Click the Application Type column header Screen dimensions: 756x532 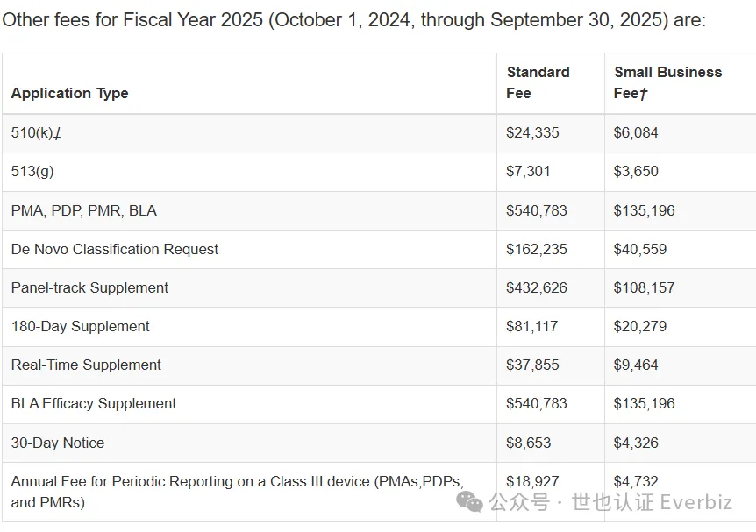point(69,93)
